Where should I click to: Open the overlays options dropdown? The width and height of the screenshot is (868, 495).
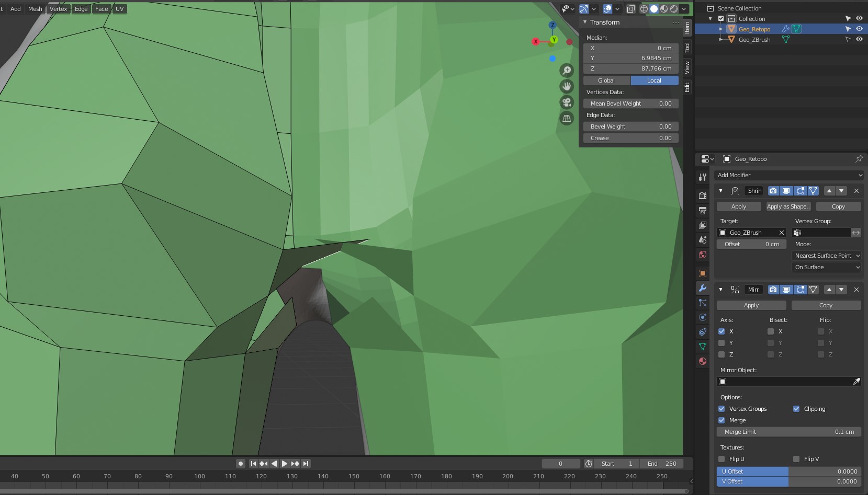617,9
